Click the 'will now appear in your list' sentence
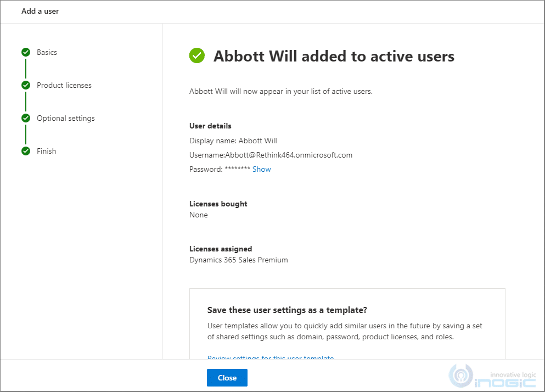This screenshot has width=545, height=392. click(281, 92)
